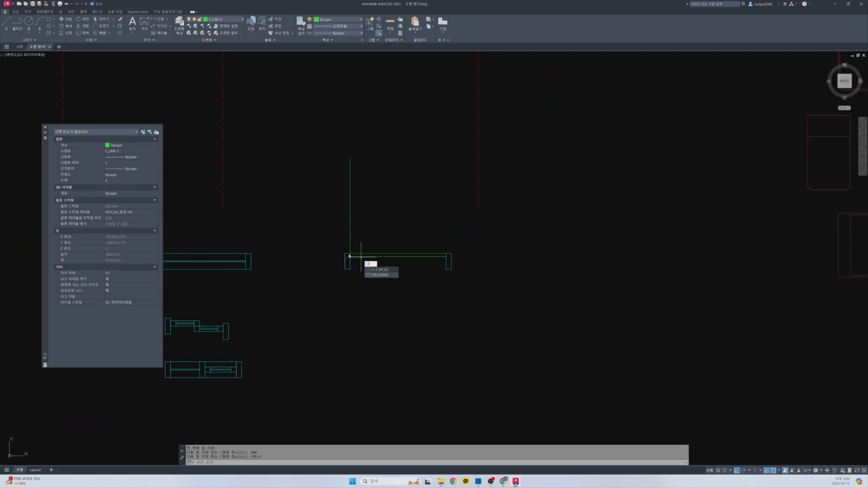Open the Dimension (치수) tool
The width and height of the screenshot is (868, 488).
[x=144, y=23]
